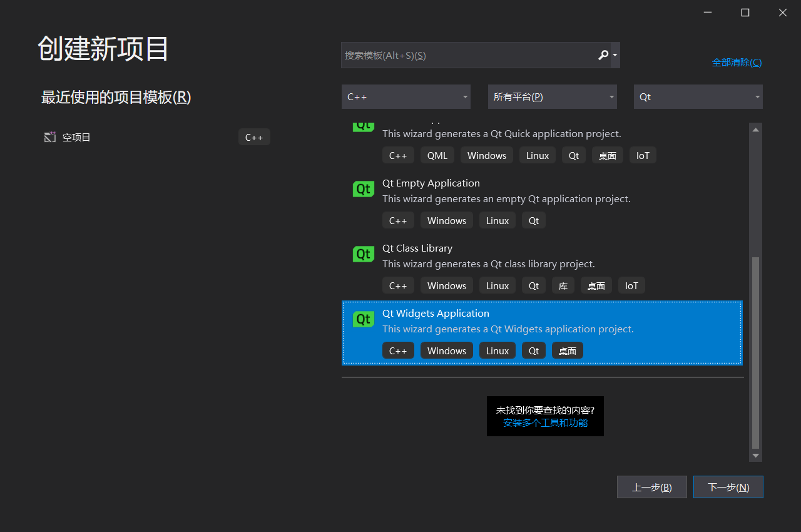Open the Qt project type filter dropdown
Viewport: 801px width, 532px height.
[x=698, y=96]
